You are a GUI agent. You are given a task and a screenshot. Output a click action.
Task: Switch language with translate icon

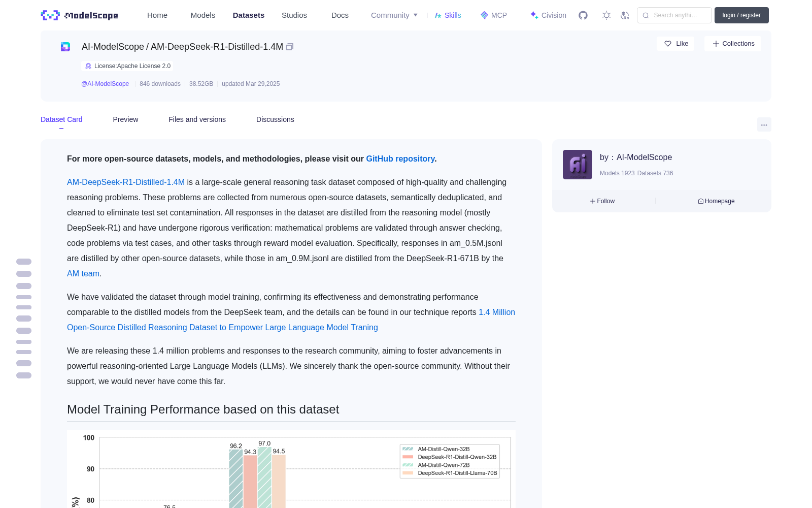pyautogui.click(x=625, y=15)
